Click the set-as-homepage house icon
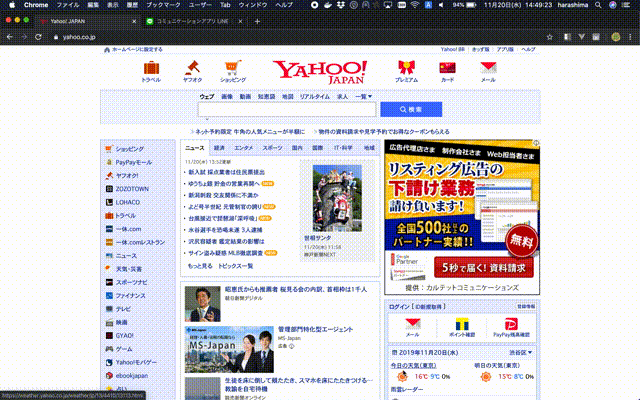Viewport: 640px width, 400px height. pos(107,49)
